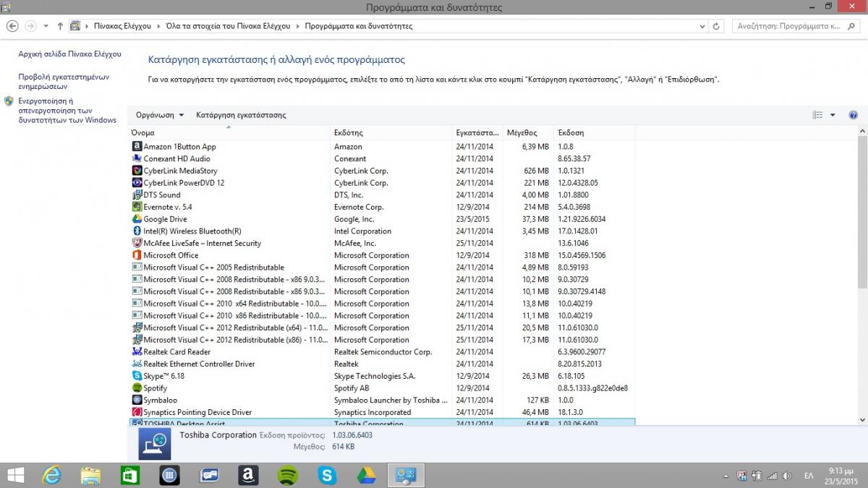Click the Realtek Card Reader crab icon
This screenshot has height=488, width=868.
137,352
